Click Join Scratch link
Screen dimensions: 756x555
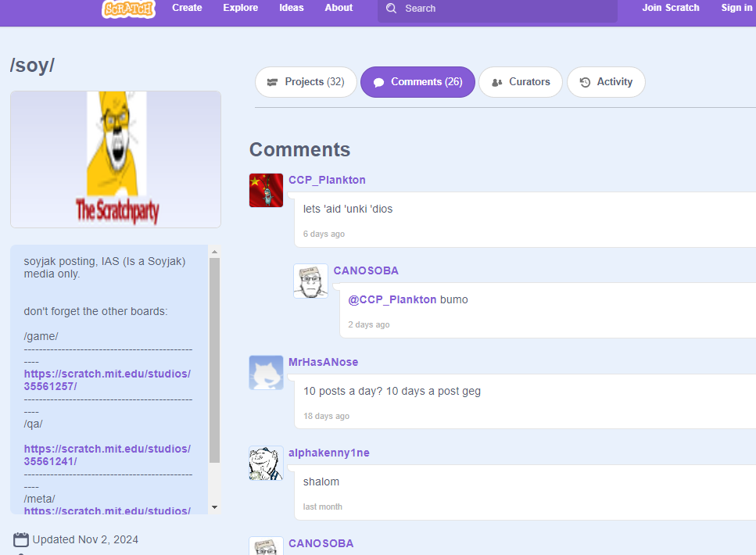click(670, 8)
